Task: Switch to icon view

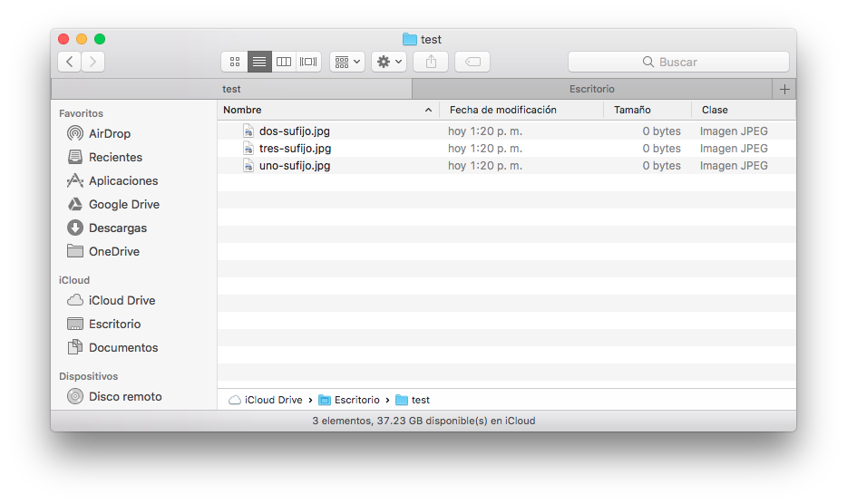Action: [235, 62]
